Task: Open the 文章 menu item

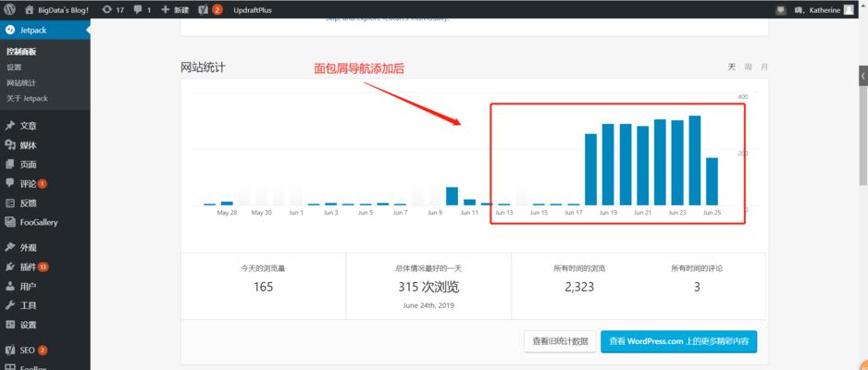Action: (29, 126)
